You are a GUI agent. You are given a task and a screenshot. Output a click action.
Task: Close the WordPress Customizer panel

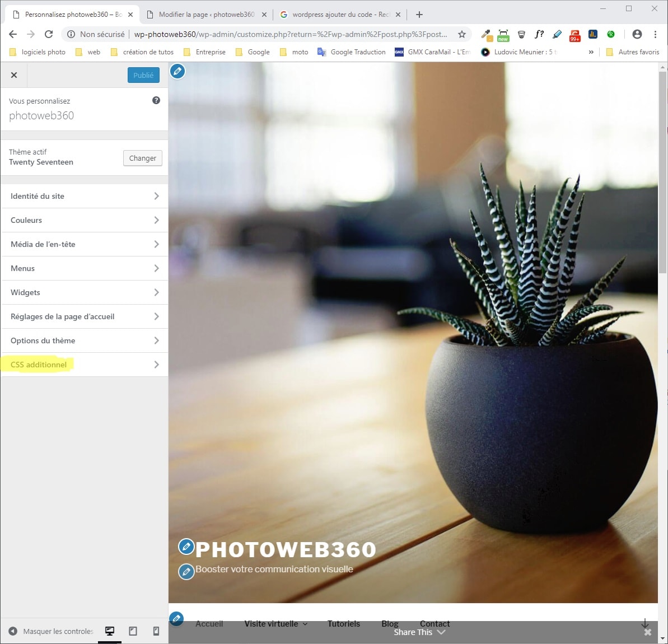[14, 75]
